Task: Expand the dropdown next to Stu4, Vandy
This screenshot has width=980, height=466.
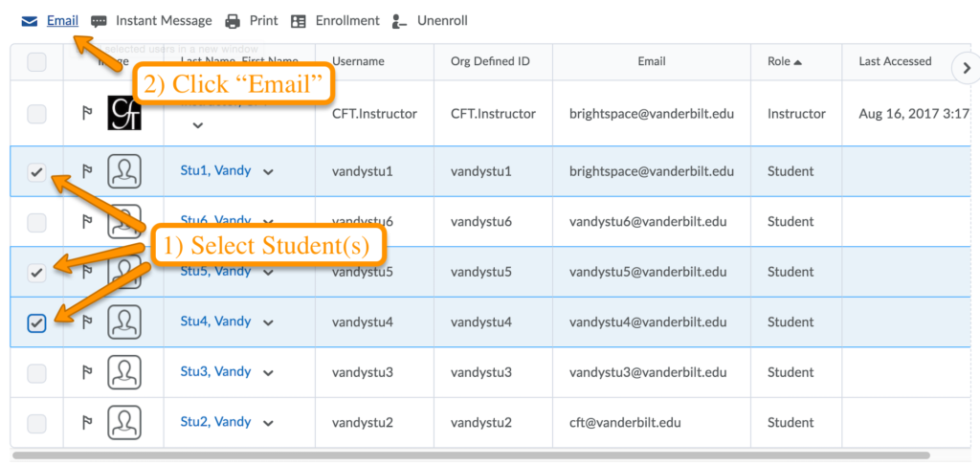Action: coord(268,322)
